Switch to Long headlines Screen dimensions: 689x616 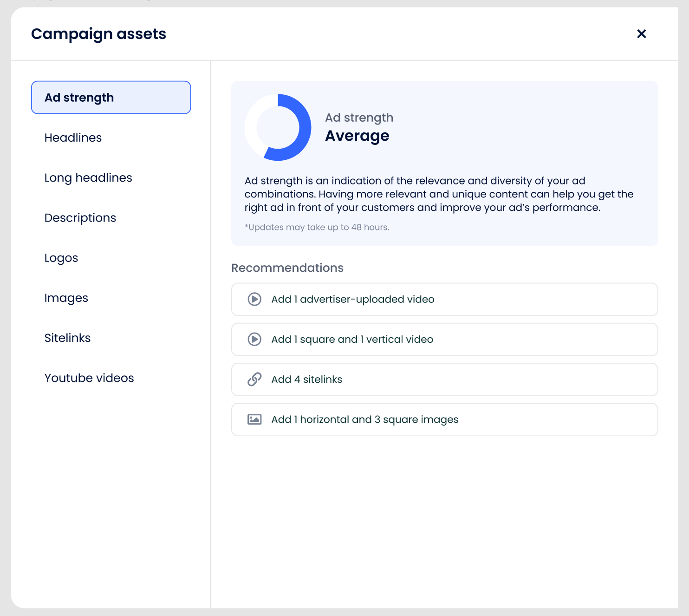click(88, 178)
